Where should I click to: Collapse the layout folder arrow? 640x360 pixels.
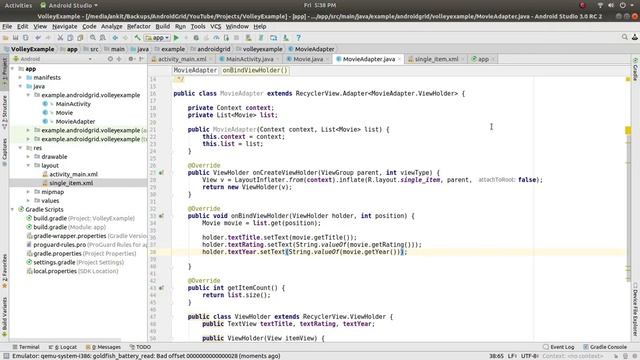[28, 165]
